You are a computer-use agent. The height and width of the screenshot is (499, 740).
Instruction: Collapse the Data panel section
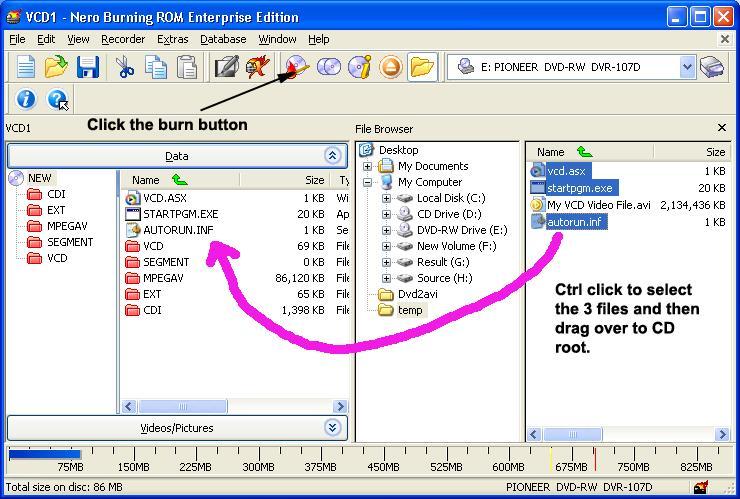332,155
